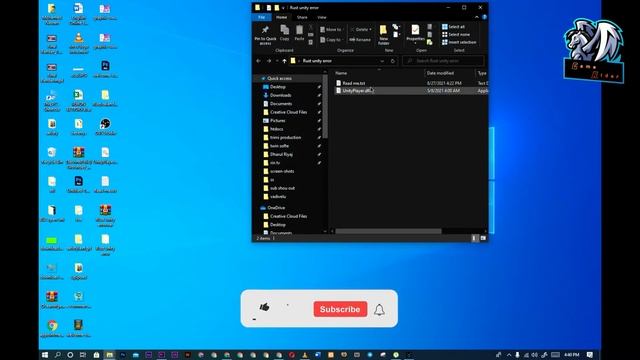Click Invert selection in ribbon
Viewport: 640px width, 360px height.
pyautogui.click(x=459, y=42)
